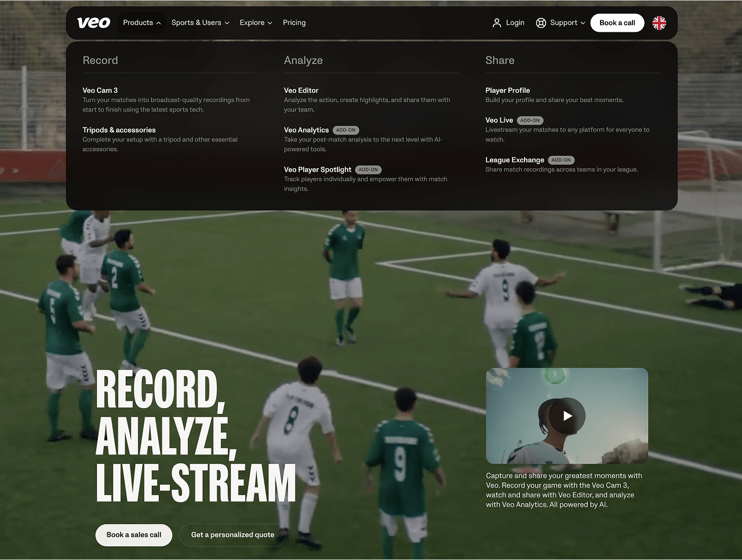Collapse the Products dropdown menu
Viewport: 742px width, 560px height.
tap(142, 23)
